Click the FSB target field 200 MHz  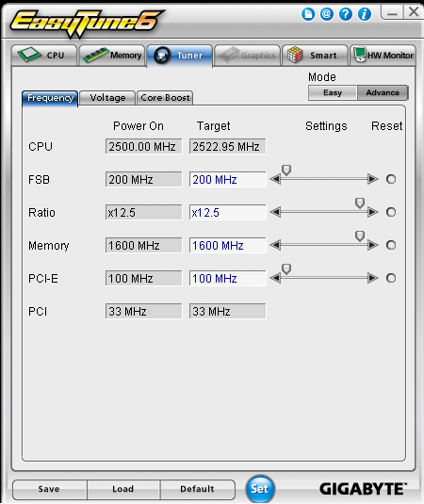(x=228, y=179)
